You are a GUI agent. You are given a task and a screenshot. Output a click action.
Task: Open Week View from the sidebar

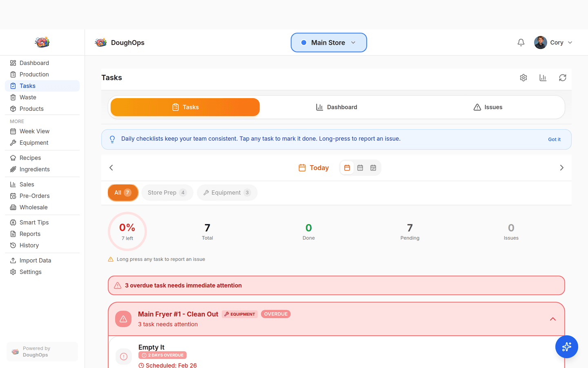[x=34, y=131]
